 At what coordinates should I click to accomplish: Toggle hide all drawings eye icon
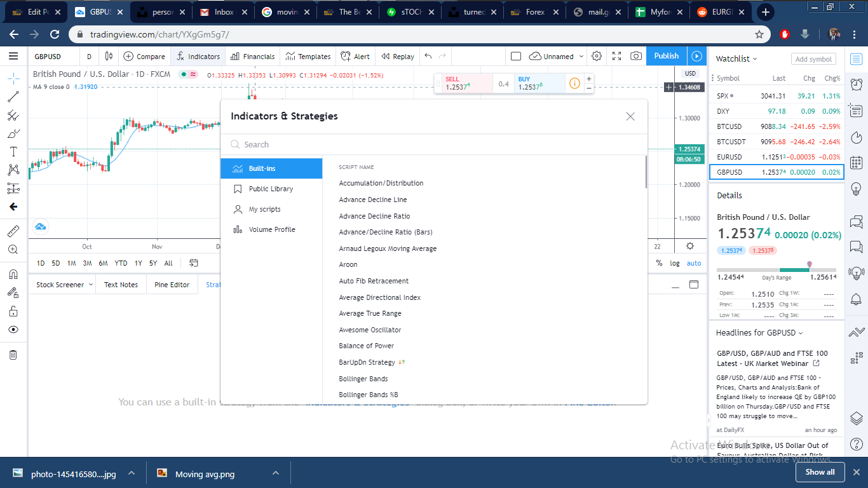pos(13,330)
